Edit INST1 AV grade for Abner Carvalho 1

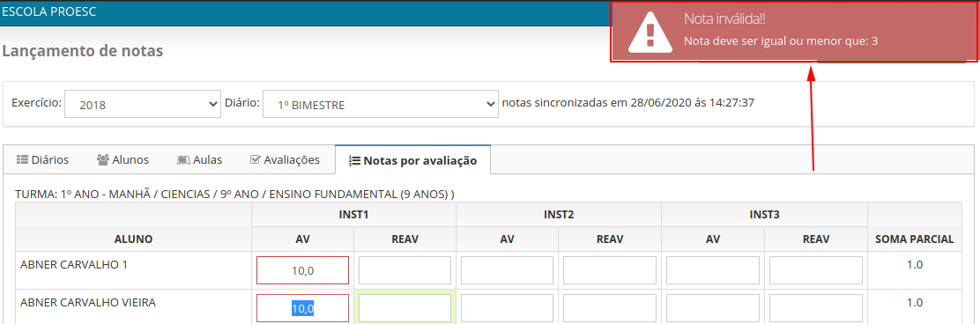(302, 270)
